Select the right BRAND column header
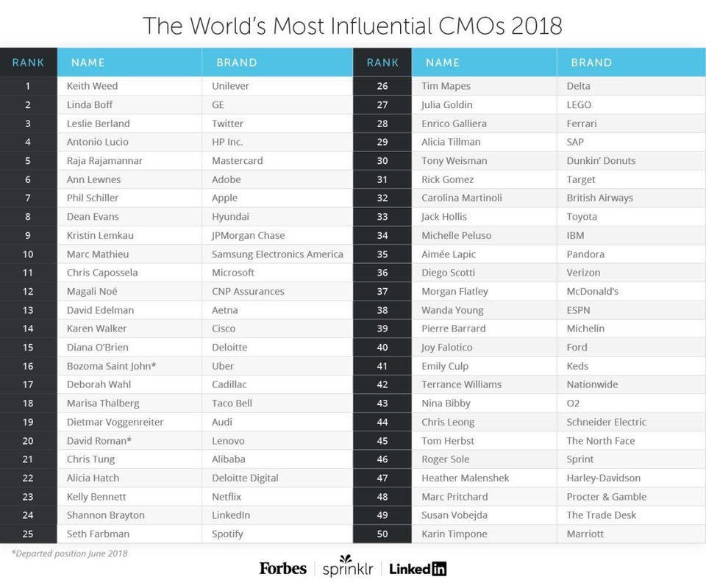The image size is (706, 588). point(631,62)
